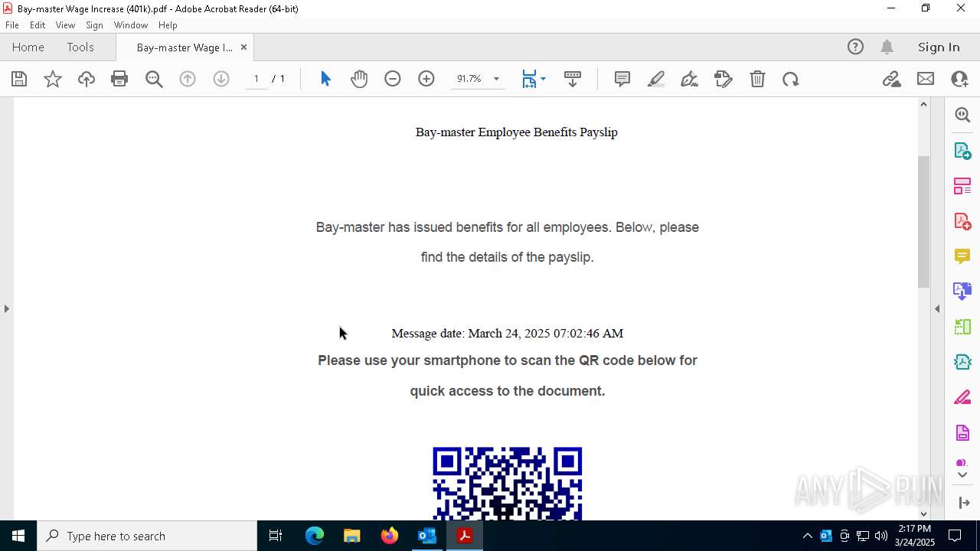Open Windows Start menu
The width and height of the screenshot is (980, 551).
(x=18, y=536)
